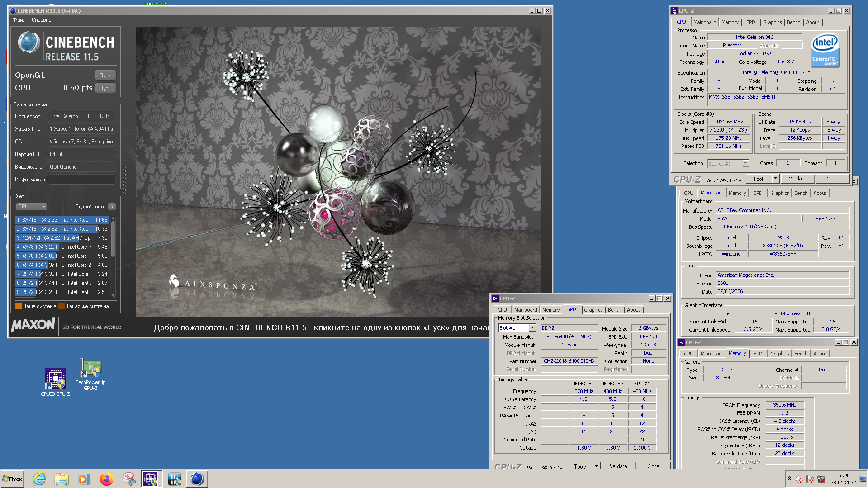Open Bench tab in the Mainboard CPU-Z window
Screen dimensions: 868x488
pyautogui.click(x=801, y=193)
